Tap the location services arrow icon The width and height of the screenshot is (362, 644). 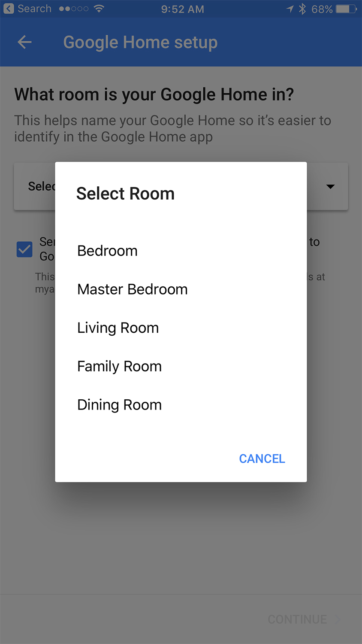point(290,9)
